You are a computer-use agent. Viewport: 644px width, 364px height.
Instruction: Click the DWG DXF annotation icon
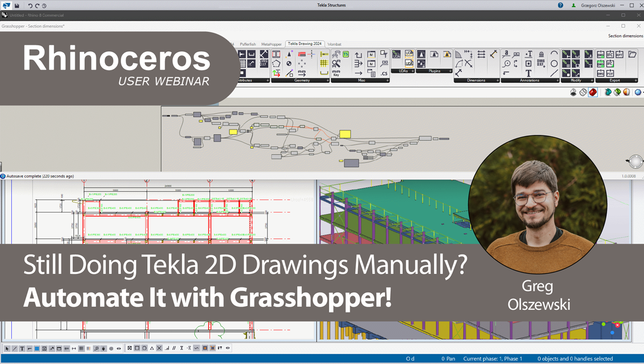(541, 63)
